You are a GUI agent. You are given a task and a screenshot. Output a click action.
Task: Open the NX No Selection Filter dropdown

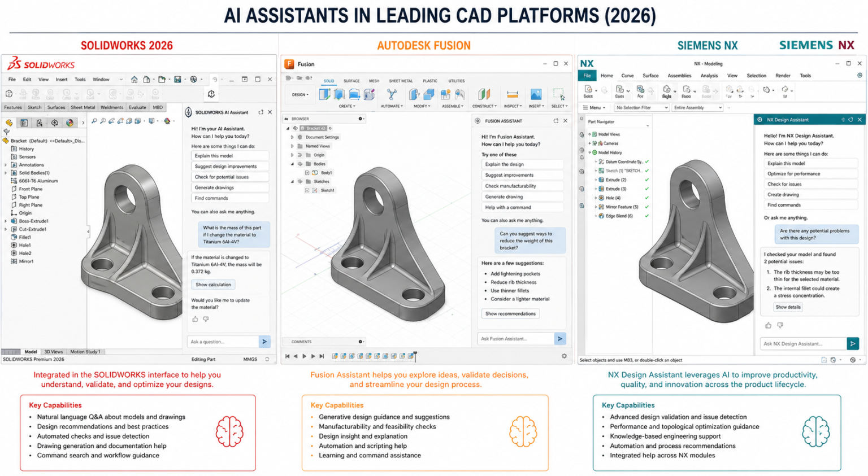[642, 108]
